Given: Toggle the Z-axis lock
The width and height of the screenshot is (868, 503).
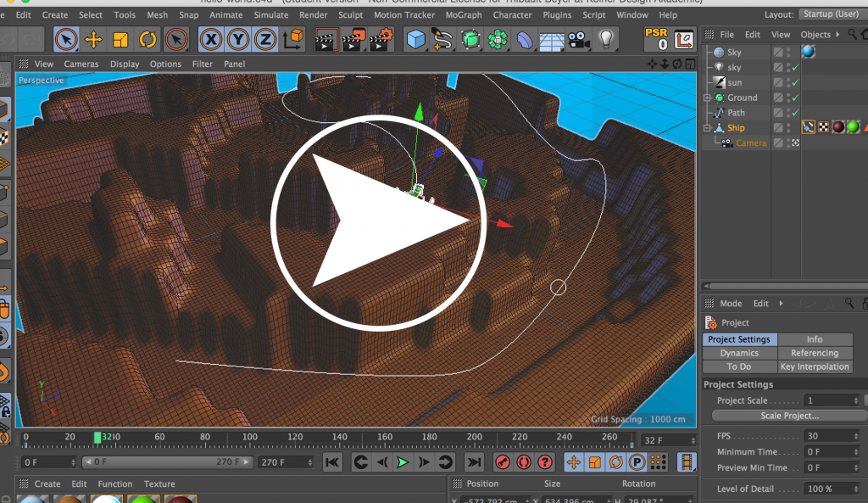Looking at the screenshot, I should tap(265, 40).
